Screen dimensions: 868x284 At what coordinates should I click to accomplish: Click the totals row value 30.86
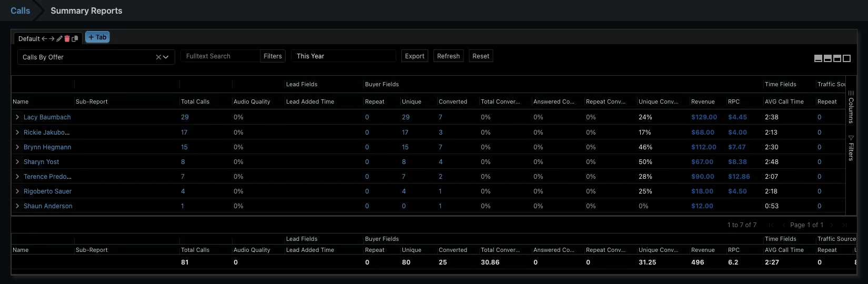[490, 262]
